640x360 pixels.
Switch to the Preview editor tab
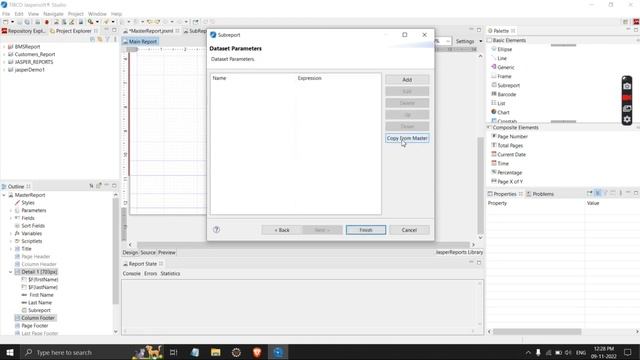(x=167, y=253)
